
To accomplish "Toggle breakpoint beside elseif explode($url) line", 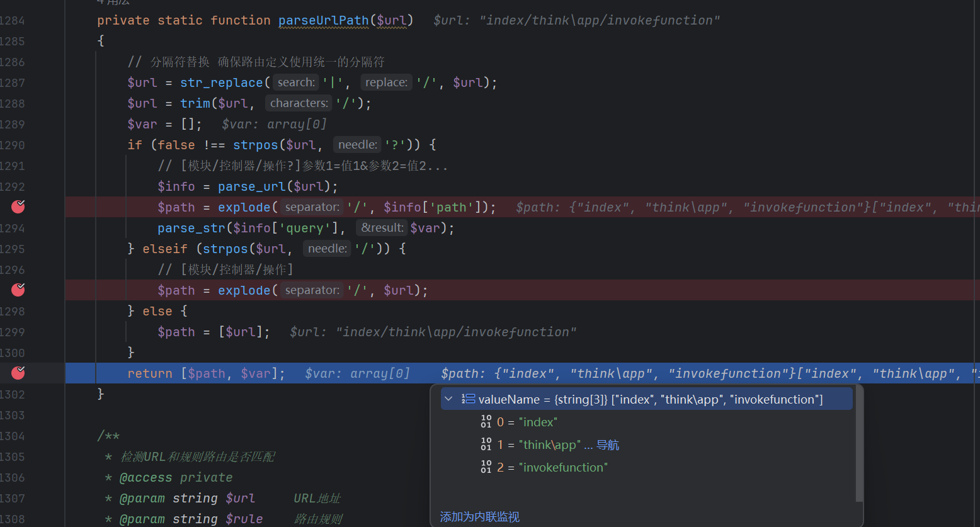I will (18, 290).
